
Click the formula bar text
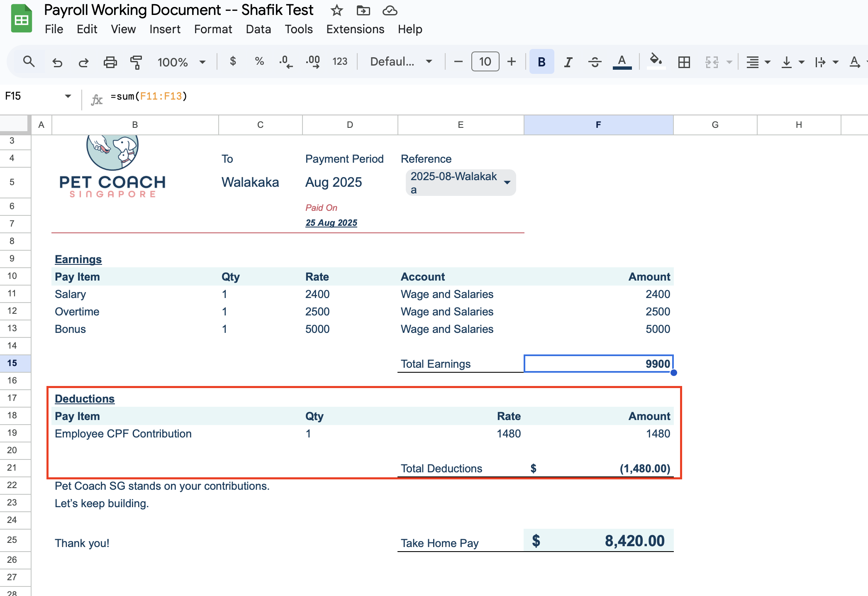[x=149, y=96]
